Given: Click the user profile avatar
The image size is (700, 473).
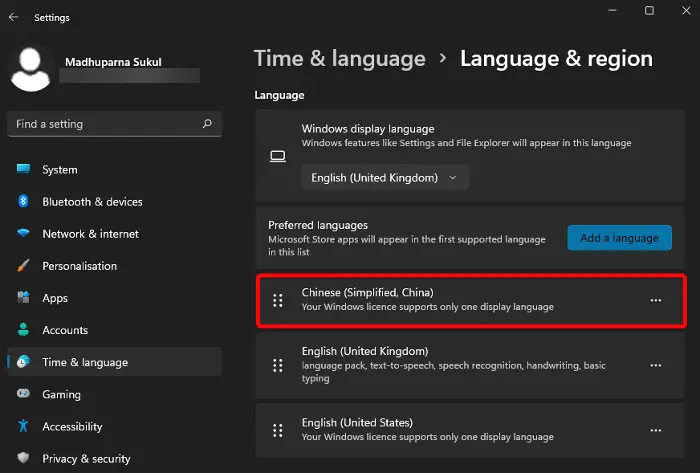Looking at the screenshot, I should (30, 69).
